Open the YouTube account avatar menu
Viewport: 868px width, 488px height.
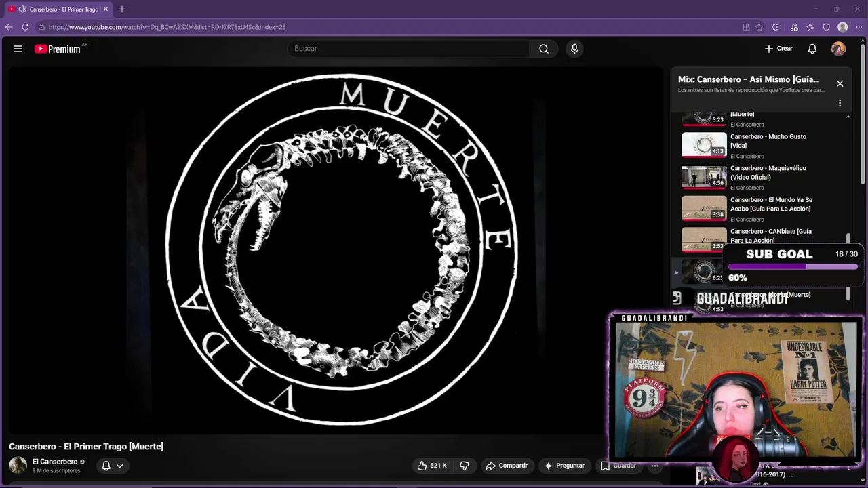pyautogui.click(x=839, y=49)
